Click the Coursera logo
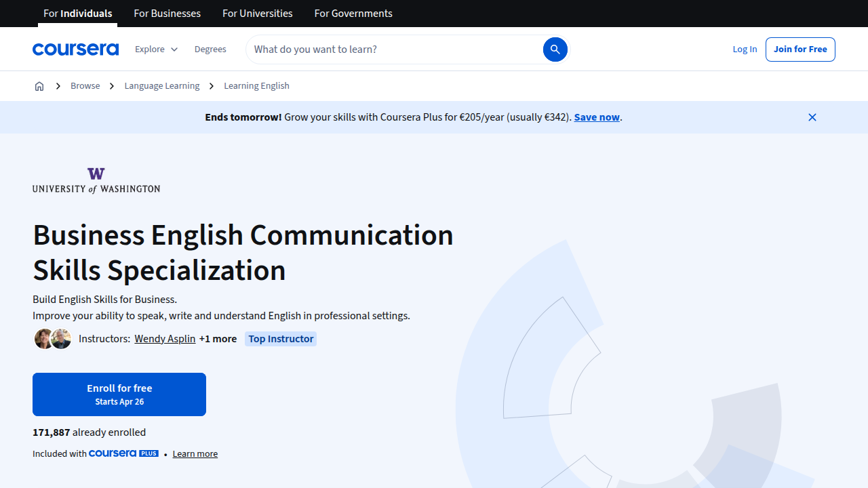868x488 pixels. click(x=75, y=49)
